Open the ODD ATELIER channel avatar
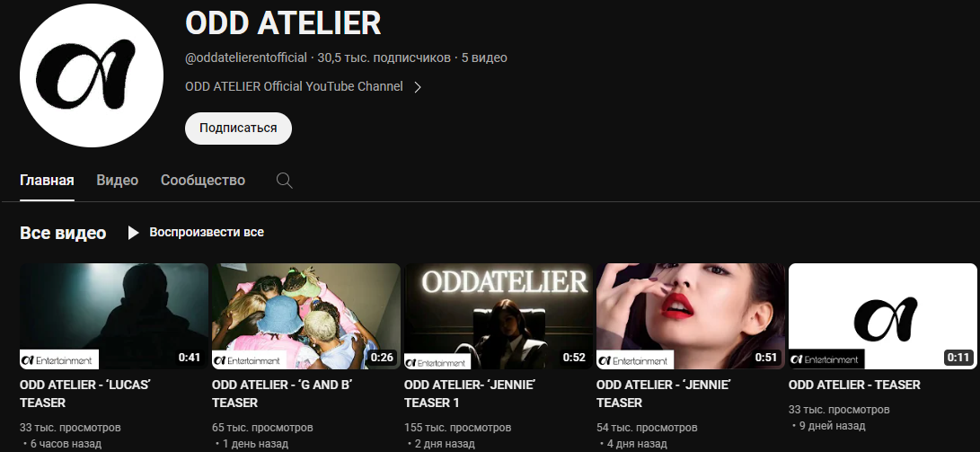This screenshot has height=452, width=980. tap(92, 75)
